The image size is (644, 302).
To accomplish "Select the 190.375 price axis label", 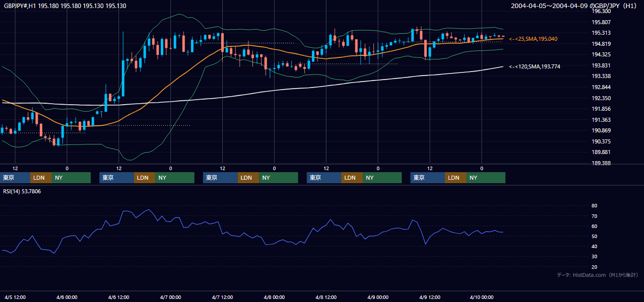I will coord(601,141).
